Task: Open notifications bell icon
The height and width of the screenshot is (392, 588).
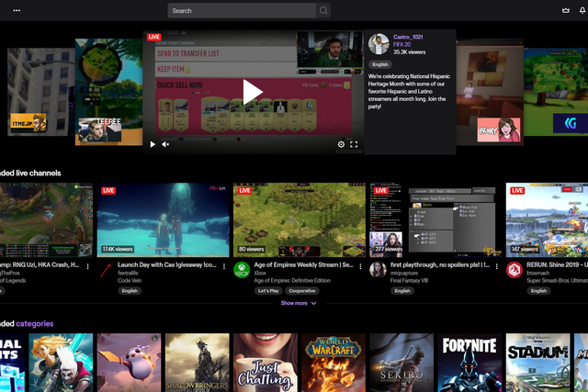Action: pos(582,10)
